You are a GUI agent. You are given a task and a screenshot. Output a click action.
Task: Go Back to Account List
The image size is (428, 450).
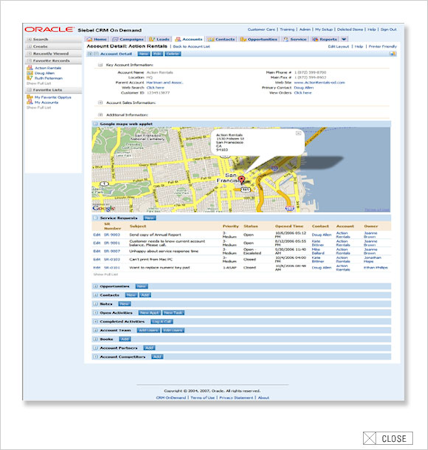(192, 47)
